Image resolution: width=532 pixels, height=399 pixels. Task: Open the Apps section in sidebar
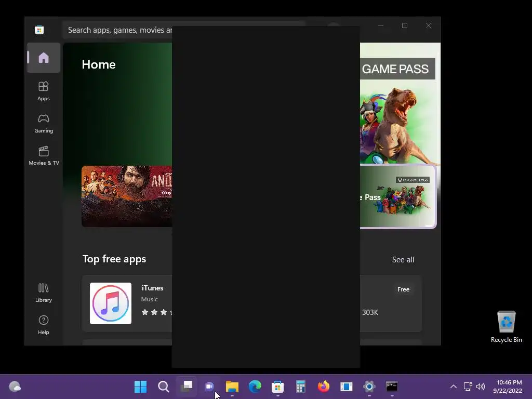click(x=44, y=91)
